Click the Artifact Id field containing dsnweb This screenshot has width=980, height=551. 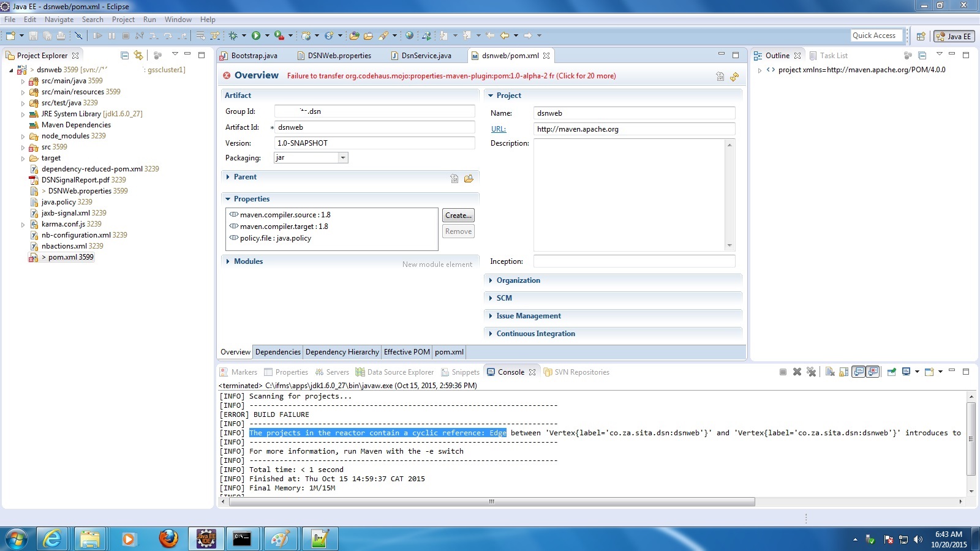coord(374,127)
